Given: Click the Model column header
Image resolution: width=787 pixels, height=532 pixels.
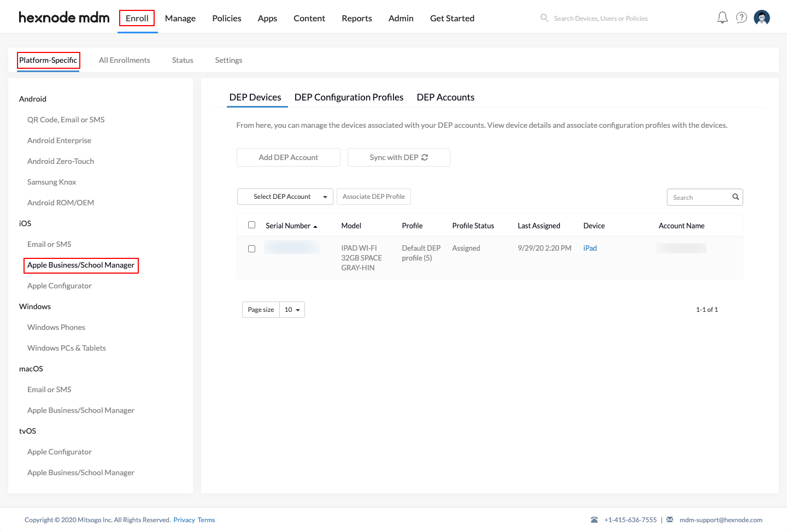Looking at the screenshot, I should click(351, 226).
